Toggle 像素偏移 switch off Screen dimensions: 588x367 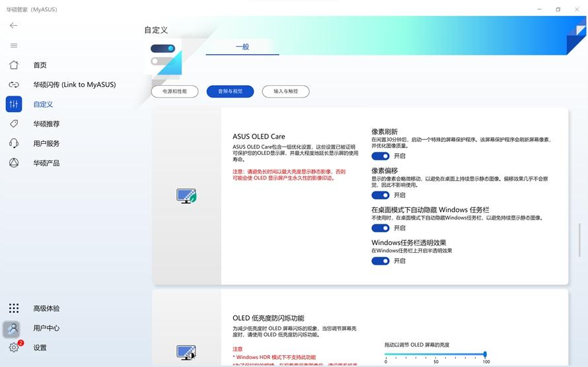[381, 195]
